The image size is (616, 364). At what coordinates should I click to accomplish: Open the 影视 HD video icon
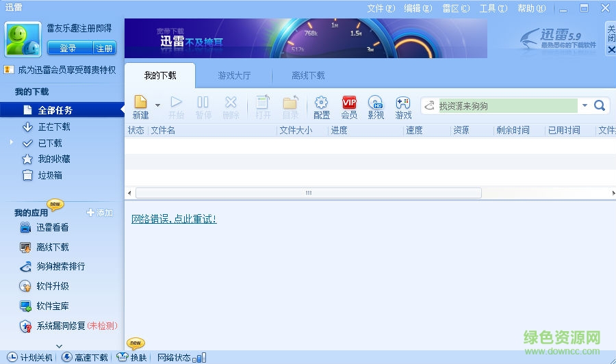point(376,102)
